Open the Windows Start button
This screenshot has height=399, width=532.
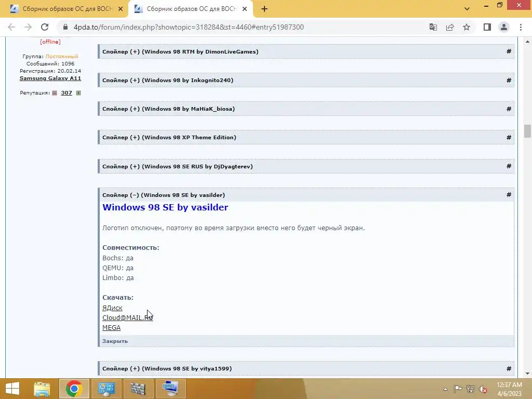click(x=12, y=389)
